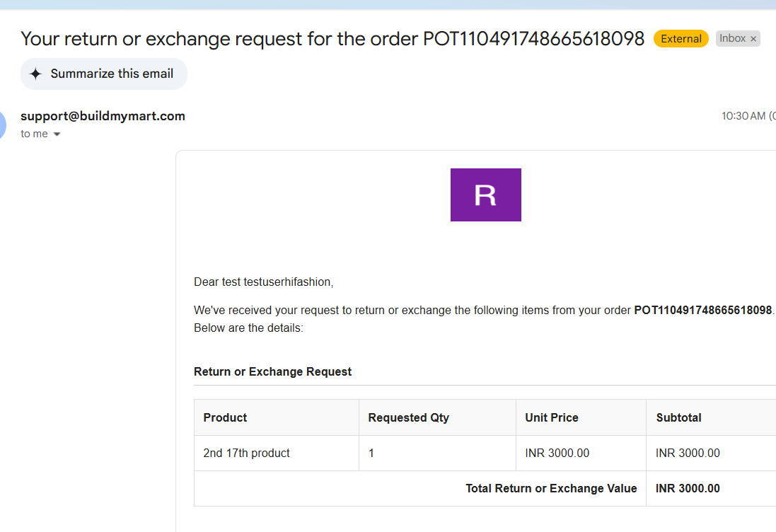Click the 10:30 AM timestamp
Viewport: 776px width, 532px height.
(x=743, y=116)
